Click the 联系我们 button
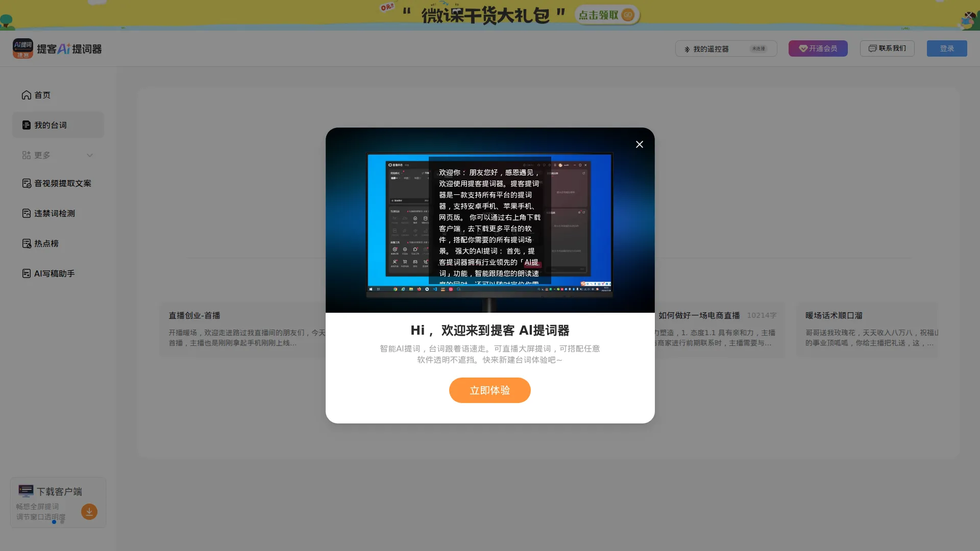Viewport: 980px width, 551px height. tap(887, 48)
